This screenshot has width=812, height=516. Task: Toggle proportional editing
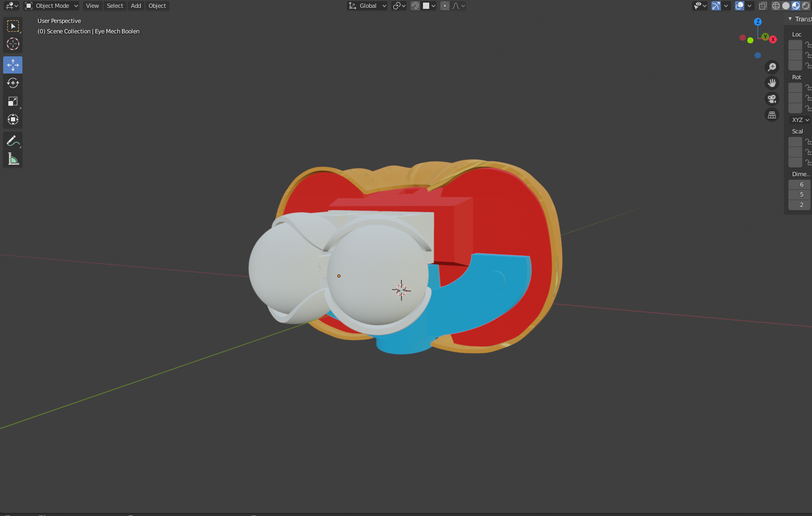pos(445,6)
